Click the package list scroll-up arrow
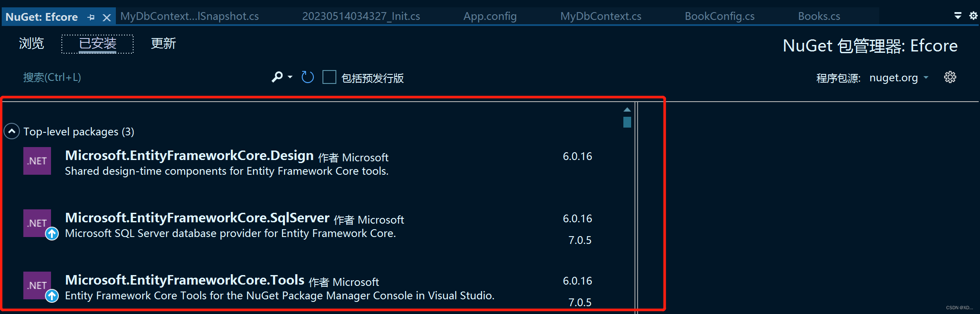The width and height of the screenshot is (980, 314). tap(627, 110)
